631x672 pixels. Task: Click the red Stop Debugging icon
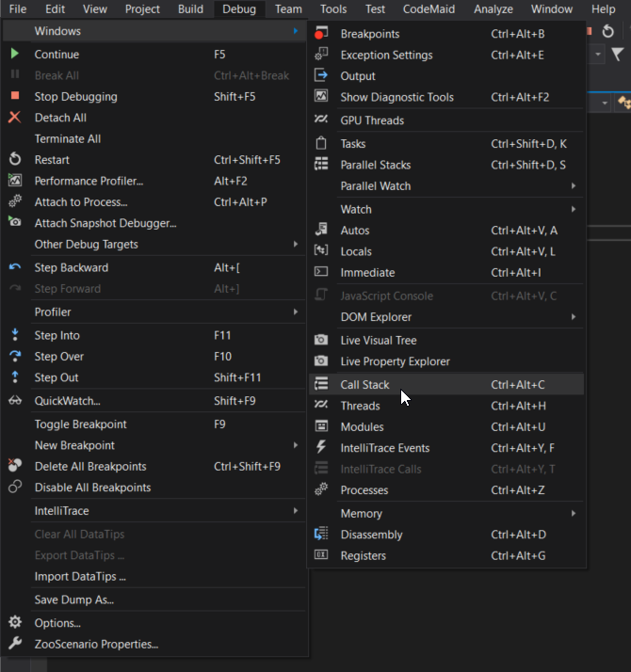click(x=15, y=96)
